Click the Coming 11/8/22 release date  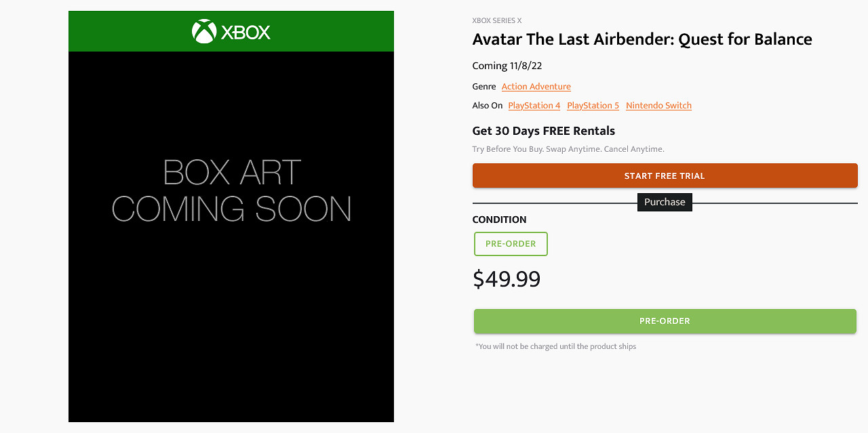click(507, 66)
